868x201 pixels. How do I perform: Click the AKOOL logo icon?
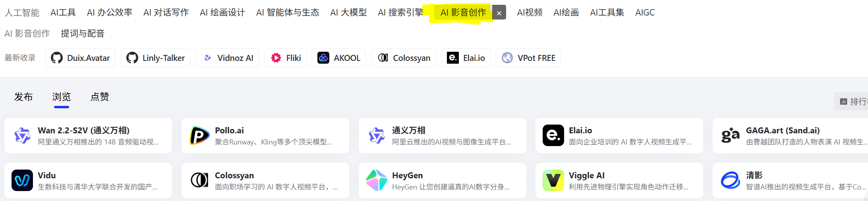point(323,58)
